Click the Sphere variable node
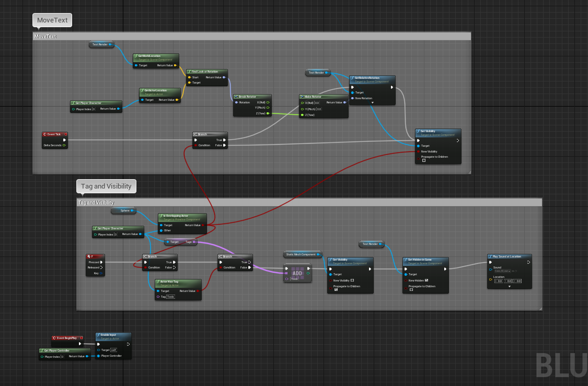The width and height of the screenshot is (588, 386). pos(123,210)
